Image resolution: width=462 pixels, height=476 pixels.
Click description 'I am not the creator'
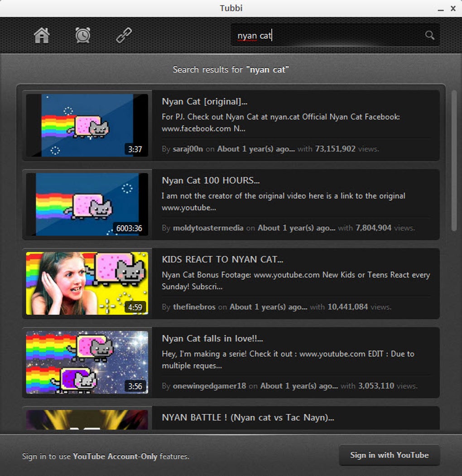click(x=284, y=202)
